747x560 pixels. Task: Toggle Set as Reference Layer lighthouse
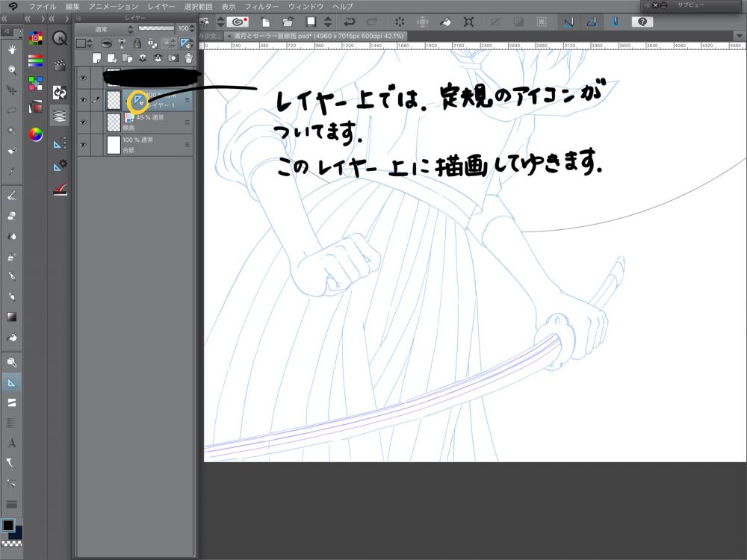[x=122, y=43]
